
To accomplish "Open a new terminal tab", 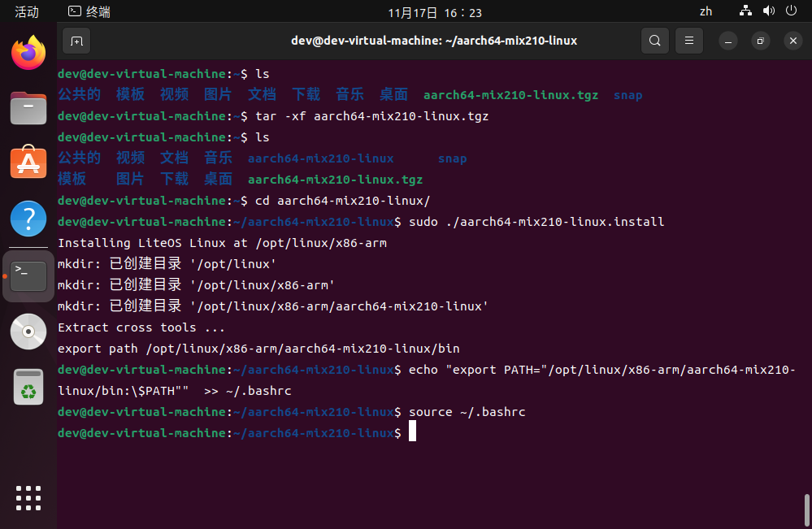I will 76,41.
